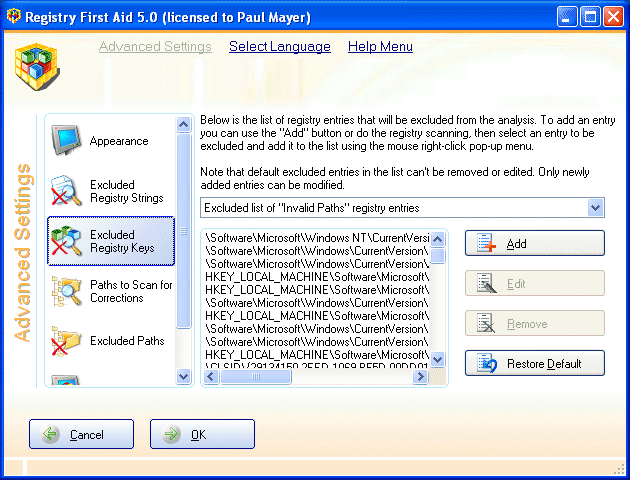Viewport: 630px width, 480px height.
Task: Confirm settings with the OK button
Action: pos(202,435)
